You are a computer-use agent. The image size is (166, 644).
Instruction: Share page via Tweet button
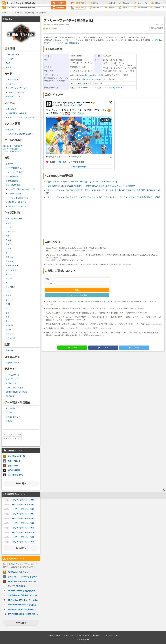tap(134, 347)
